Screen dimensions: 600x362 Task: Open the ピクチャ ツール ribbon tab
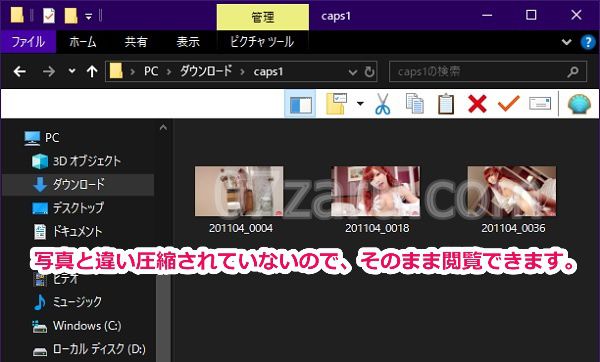(x=262, y=41)
